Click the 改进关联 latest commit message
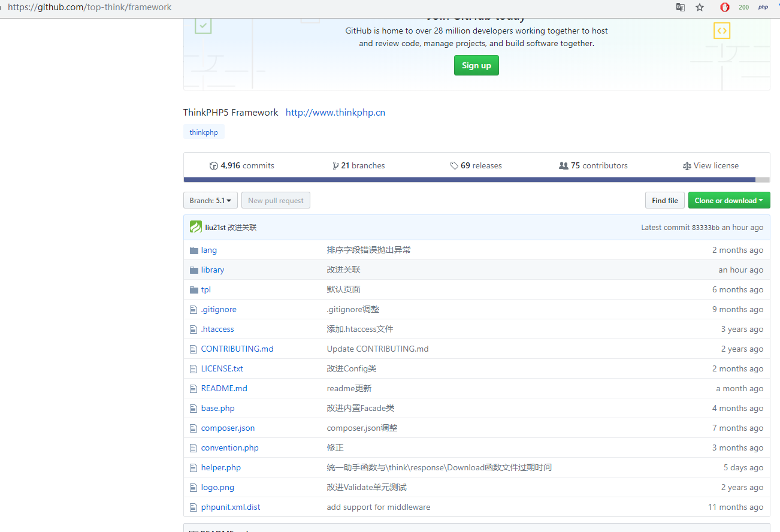780x532 pixels. pyautogui.click(x=242, y=228)
